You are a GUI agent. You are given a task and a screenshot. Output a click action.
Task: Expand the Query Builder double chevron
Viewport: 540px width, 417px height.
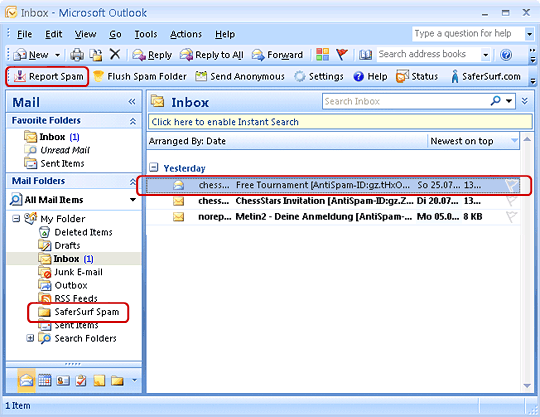525,101
